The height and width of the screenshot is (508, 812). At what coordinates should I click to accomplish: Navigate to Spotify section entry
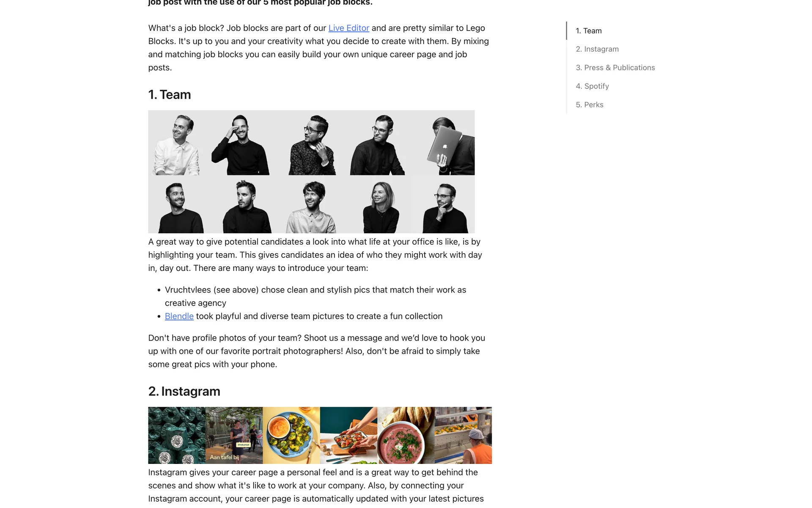tap(592, 86)
